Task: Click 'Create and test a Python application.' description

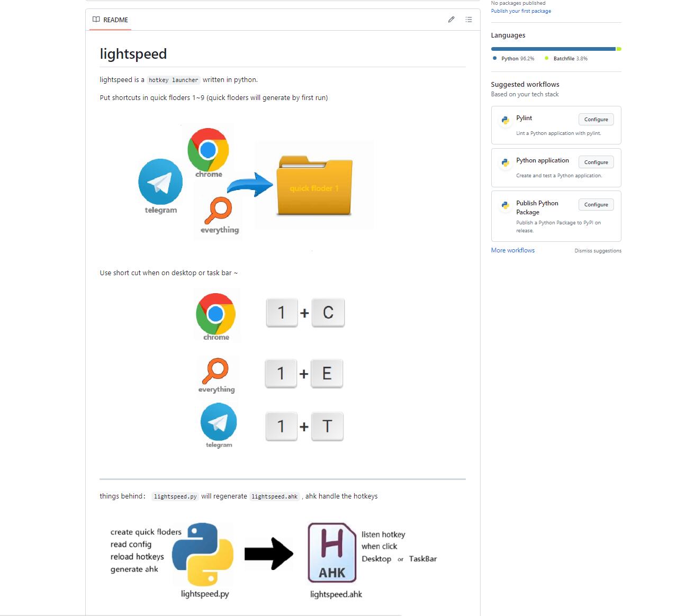Action: point(559,176)
